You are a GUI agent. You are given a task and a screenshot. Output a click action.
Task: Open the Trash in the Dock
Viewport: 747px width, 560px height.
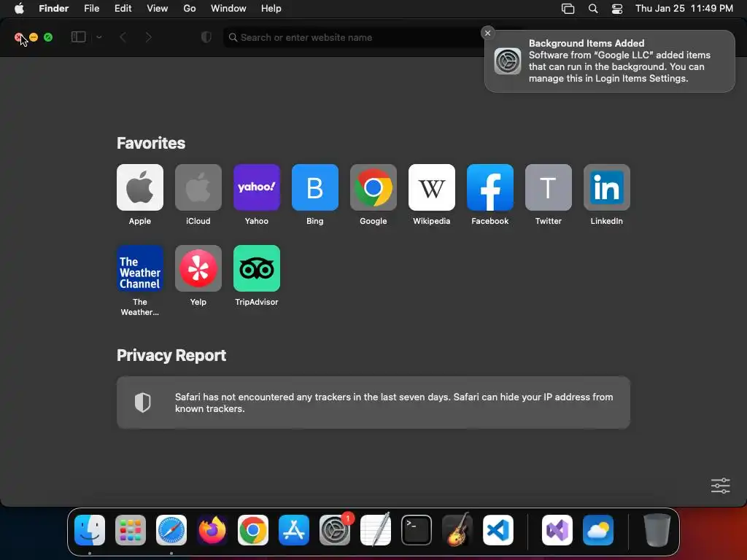(x=657, y=530)
